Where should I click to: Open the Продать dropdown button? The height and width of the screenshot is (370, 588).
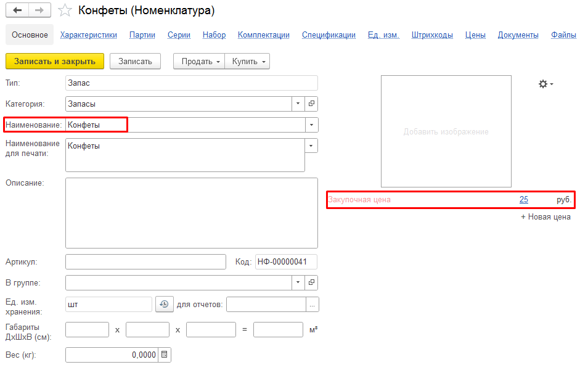(x=199, y=61)
